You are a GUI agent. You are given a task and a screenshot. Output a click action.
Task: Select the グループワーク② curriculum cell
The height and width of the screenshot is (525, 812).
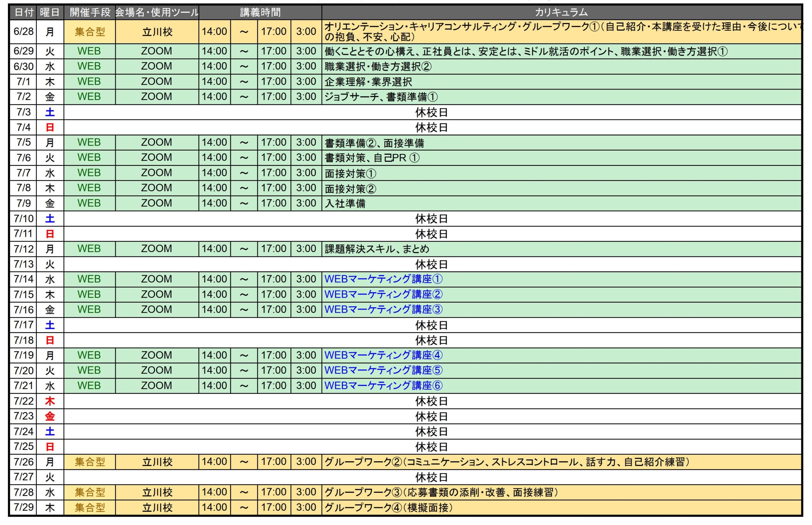[561, 462]
